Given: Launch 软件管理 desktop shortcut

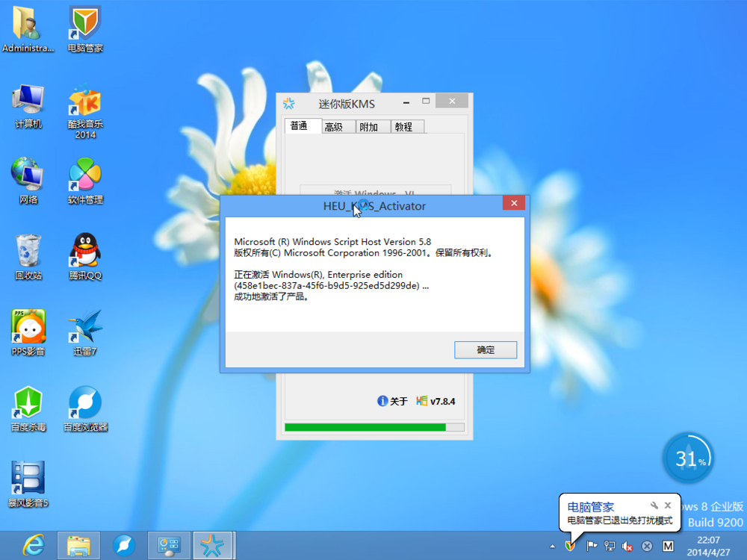Looking at the screenshot, I should 85,181.
